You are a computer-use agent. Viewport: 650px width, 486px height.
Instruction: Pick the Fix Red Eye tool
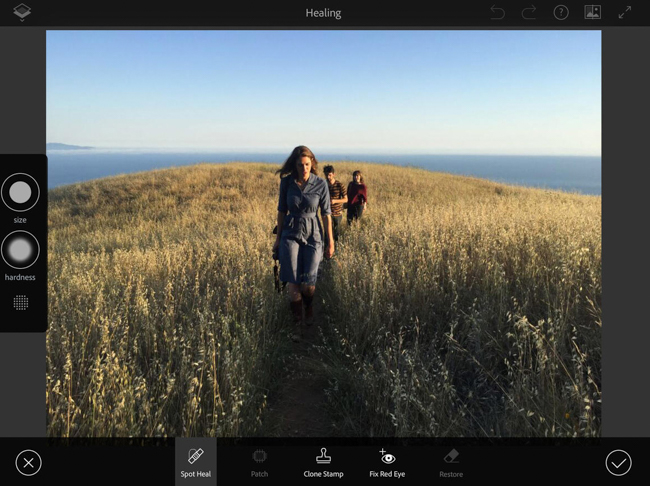[x=387, y=462]
